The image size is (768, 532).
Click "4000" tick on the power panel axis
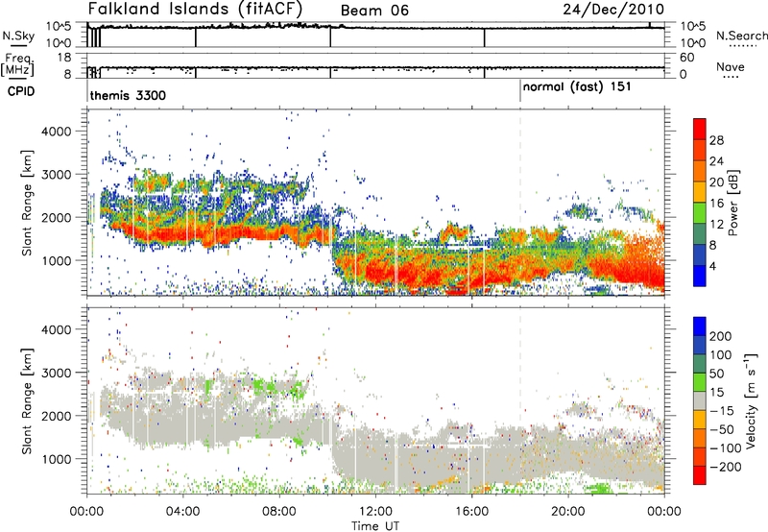pos(57,132)
